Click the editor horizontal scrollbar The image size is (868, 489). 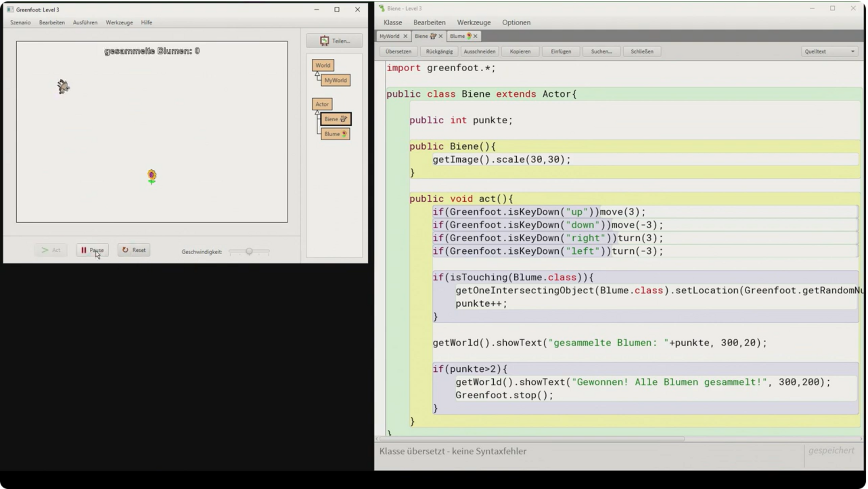click(x=530, y=439)
